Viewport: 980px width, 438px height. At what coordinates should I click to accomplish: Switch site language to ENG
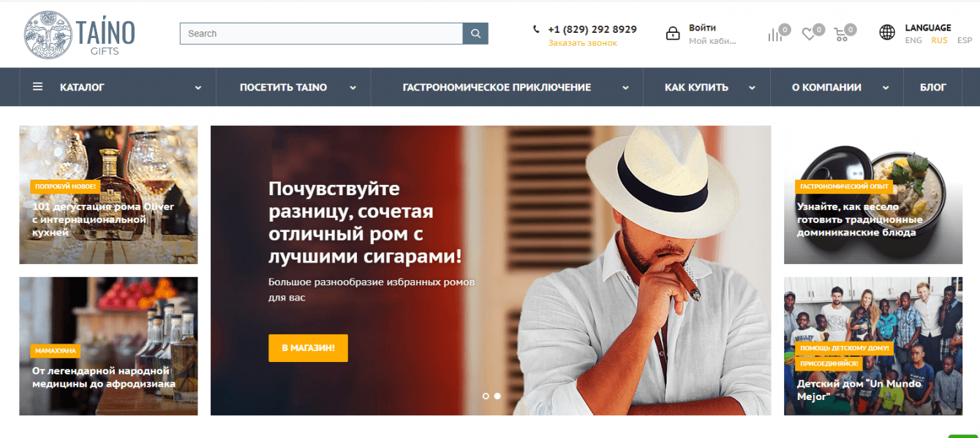913,41
